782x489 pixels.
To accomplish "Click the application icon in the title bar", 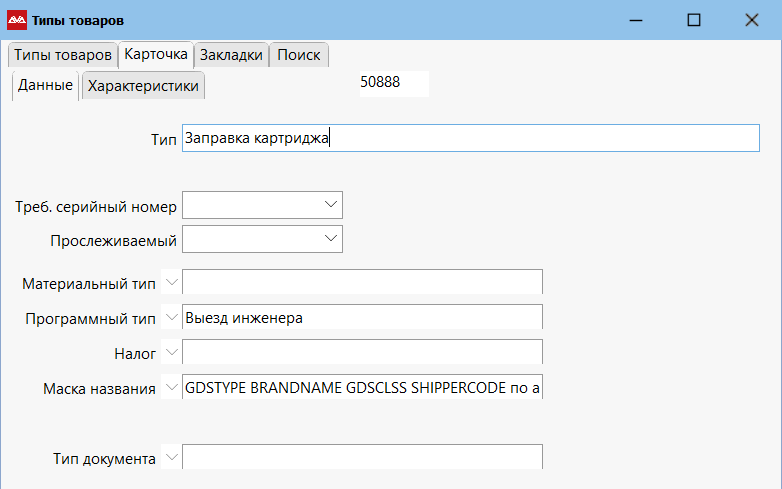I will coord(17,20).
